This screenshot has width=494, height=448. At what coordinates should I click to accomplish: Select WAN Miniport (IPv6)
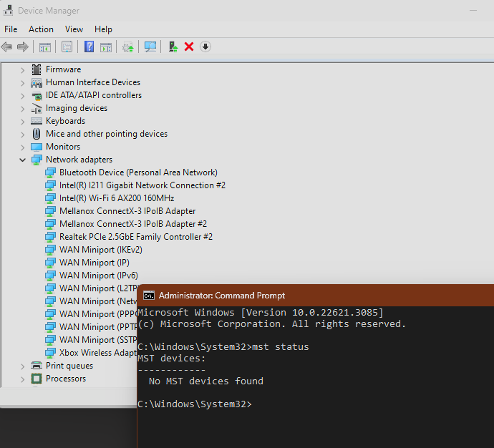[99, 276]
